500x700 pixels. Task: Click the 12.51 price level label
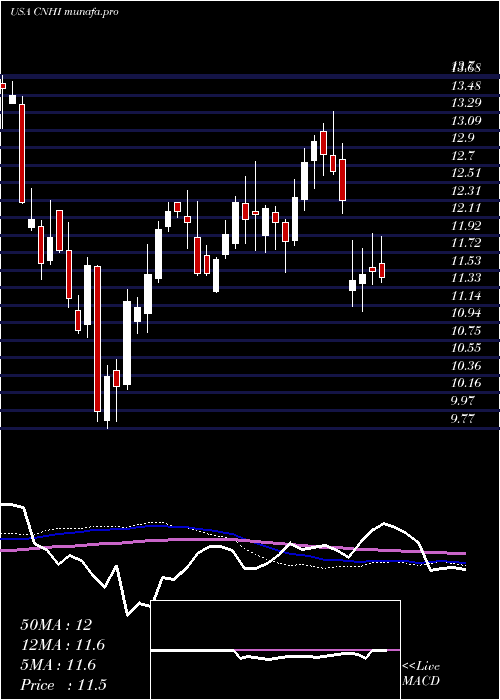pos(466,173)
